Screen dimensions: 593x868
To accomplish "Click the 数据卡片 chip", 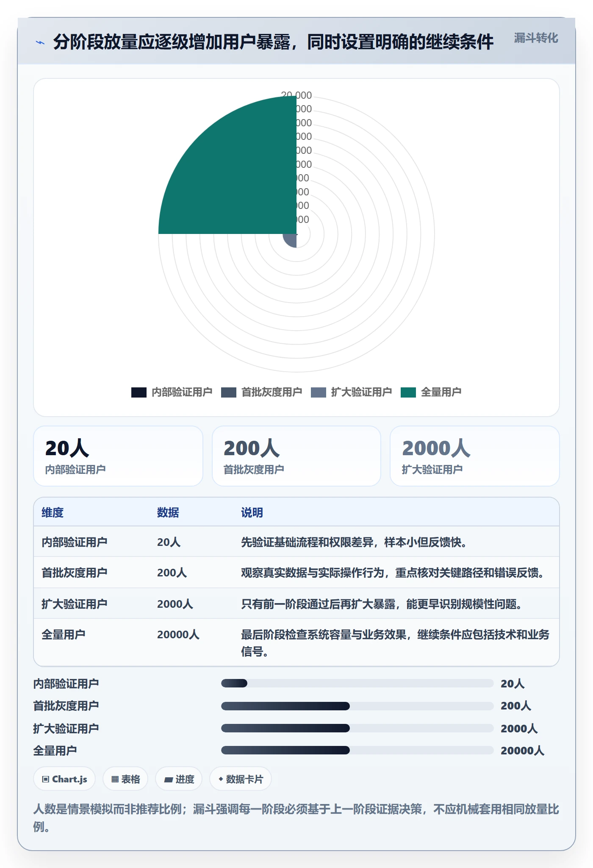I will point(241,779).
